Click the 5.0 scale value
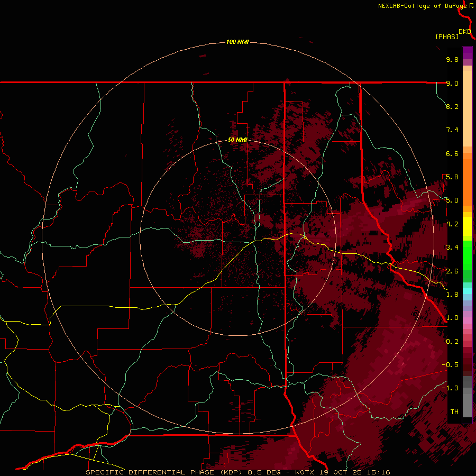Image resolution: width=476 pixels, height=476 pixels. coord(452,200)
